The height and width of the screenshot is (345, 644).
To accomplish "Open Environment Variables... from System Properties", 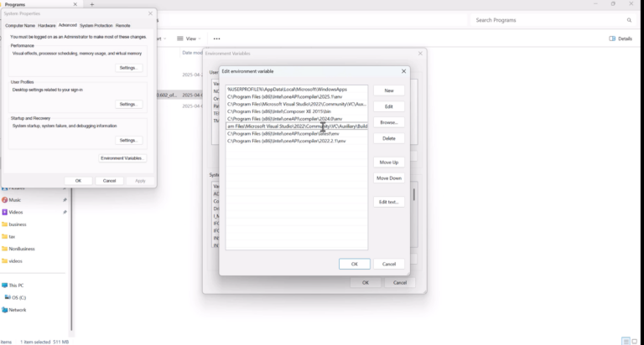I will tap(123, 157).
